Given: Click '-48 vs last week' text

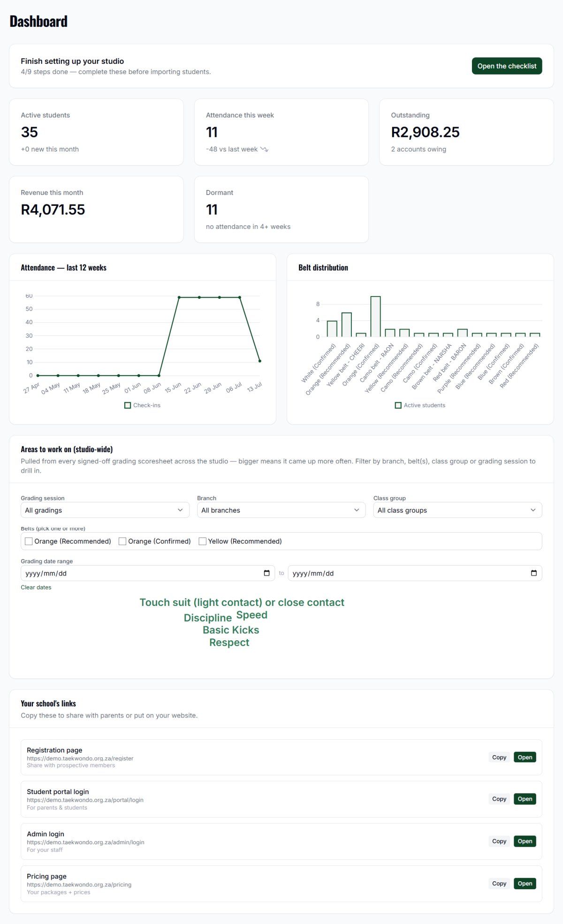Looking at the screenshot, I should tap(232, 149).
